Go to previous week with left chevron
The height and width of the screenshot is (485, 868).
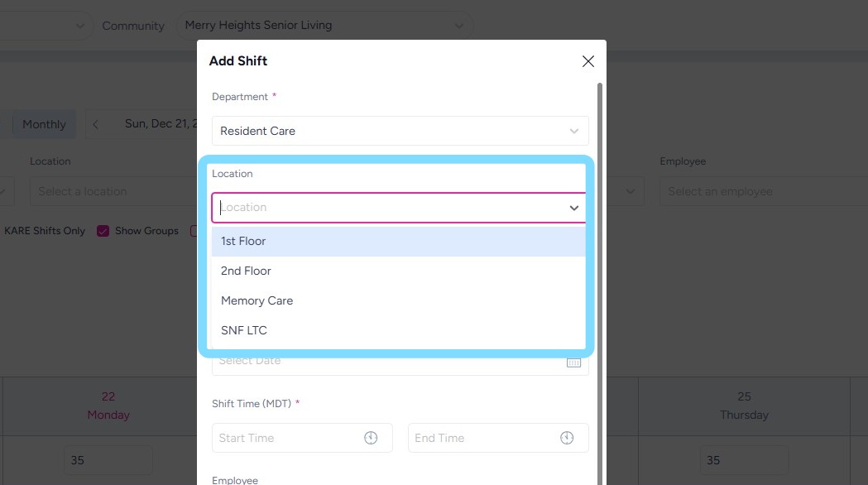[96, 124]
